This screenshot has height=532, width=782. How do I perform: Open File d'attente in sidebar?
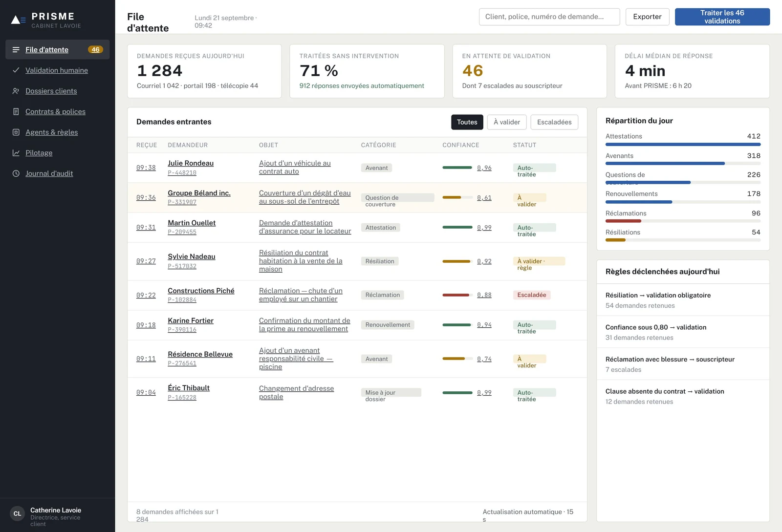pyautogui.click(x=58, y=50)
